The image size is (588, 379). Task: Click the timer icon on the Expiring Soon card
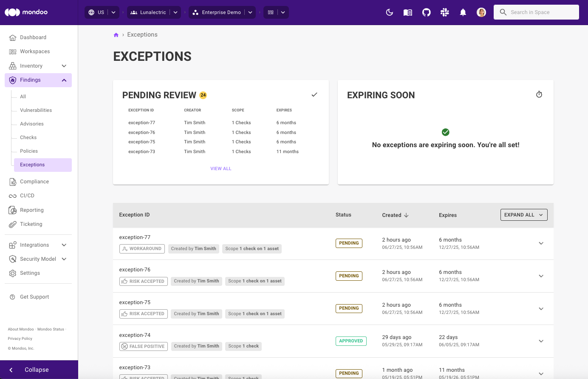tap(539, 94)
